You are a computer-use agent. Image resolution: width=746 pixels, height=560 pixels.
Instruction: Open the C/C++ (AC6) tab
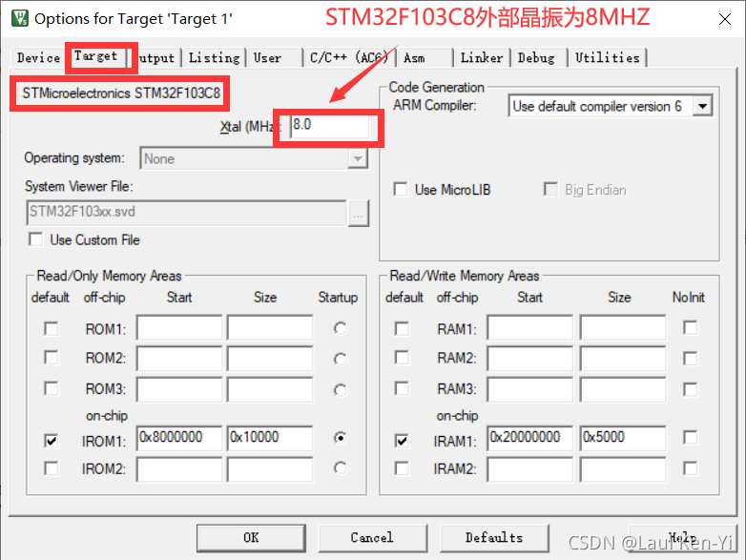click(349, 57)
